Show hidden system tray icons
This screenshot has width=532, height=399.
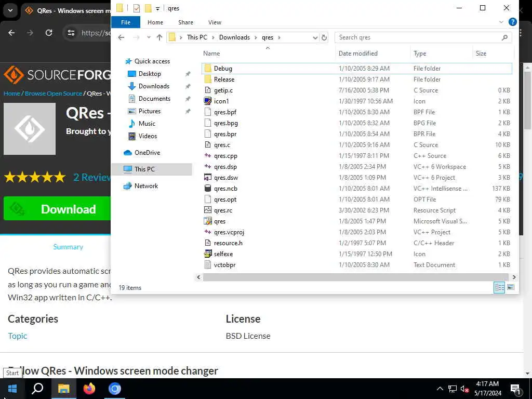440,389
